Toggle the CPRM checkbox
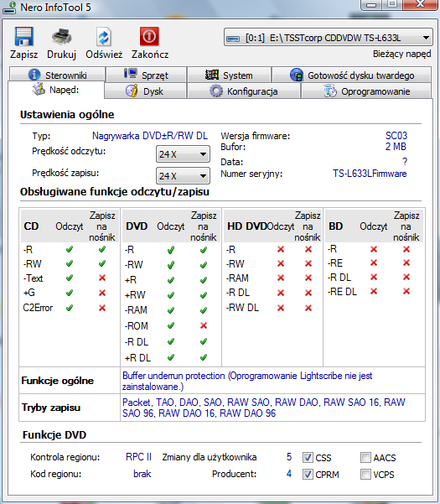440x504 pixels. (308, 474)
